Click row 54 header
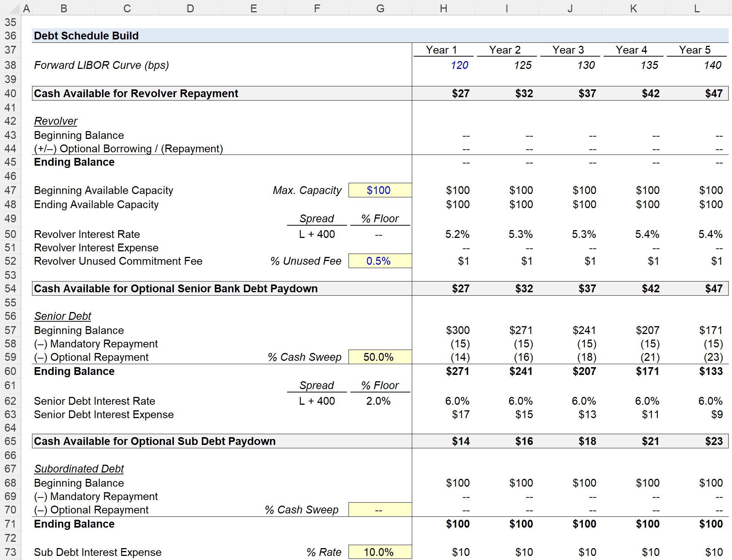The width and height of the screenshot is (732, 560). 10,289
